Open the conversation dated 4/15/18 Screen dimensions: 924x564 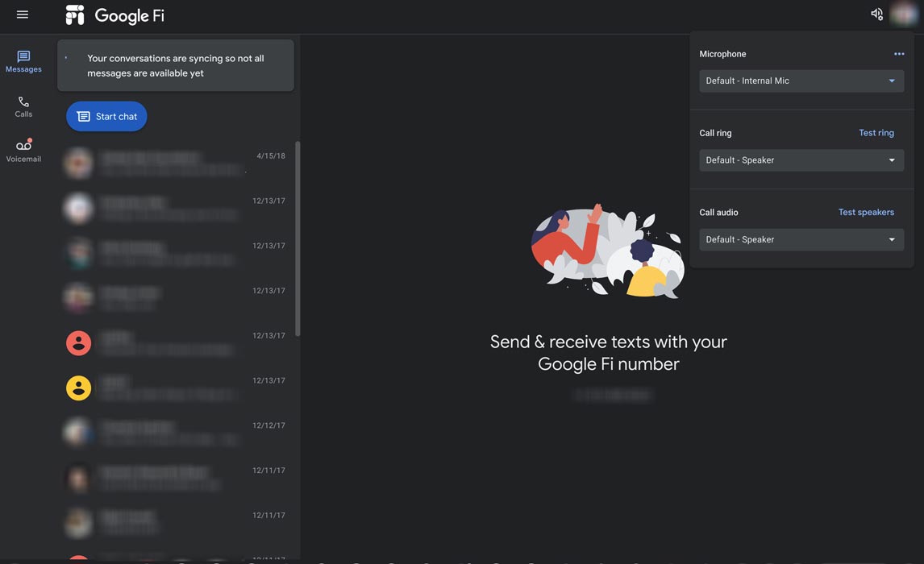point(177,163)
